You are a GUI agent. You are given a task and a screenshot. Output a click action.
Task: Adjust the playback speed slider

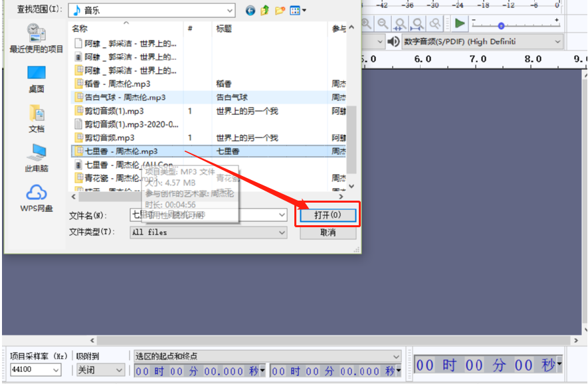501,26
